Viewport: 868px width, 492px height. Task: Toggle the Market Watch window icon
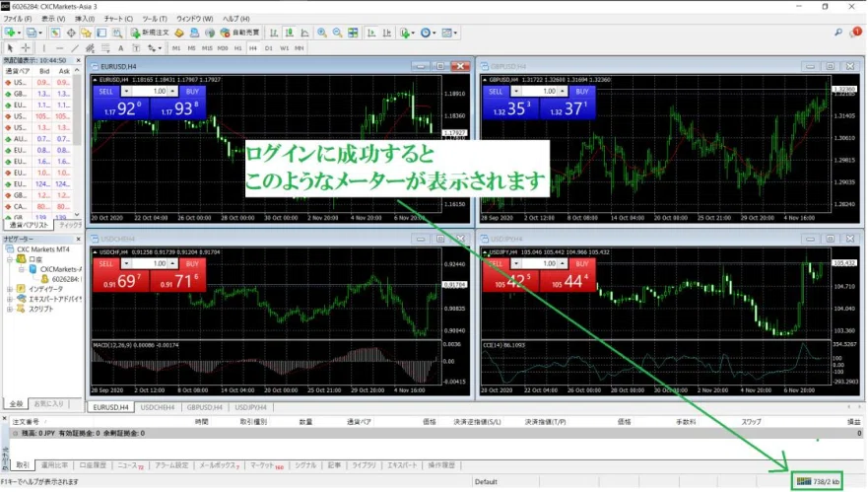point(55,33)
